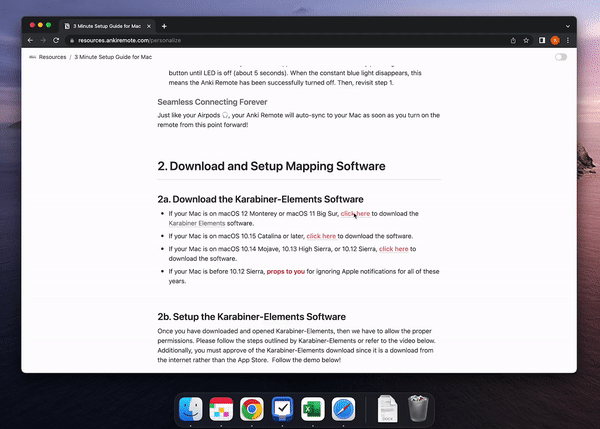Click the 'props to you' link
Screen dimensions: 600x429
tap(285, 271)
